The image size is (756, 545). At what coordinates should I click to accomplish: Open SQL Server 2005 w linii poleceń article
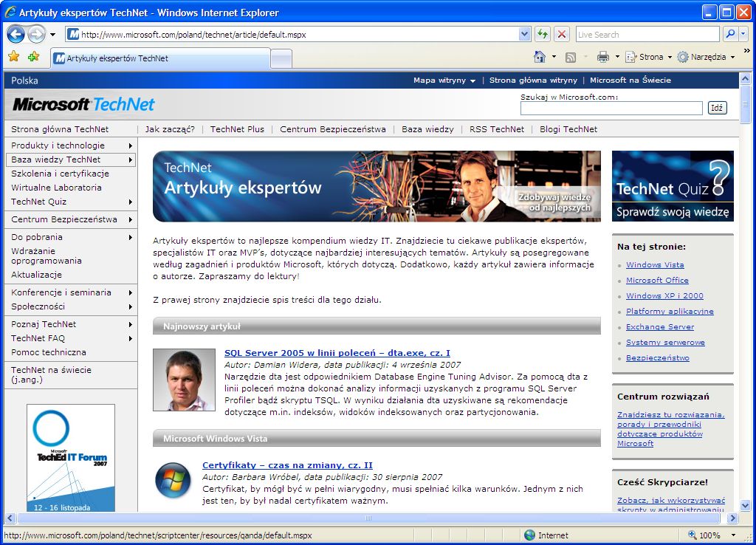pyautogui.click(x=337, y=353)
